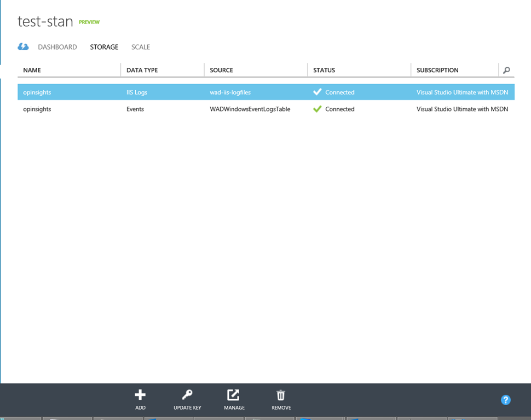Image resolution: width=531 pixels, height=420 pixels.
Task: Sort by the Source column header
Action: pyautogui.click(x=221, y=70)
